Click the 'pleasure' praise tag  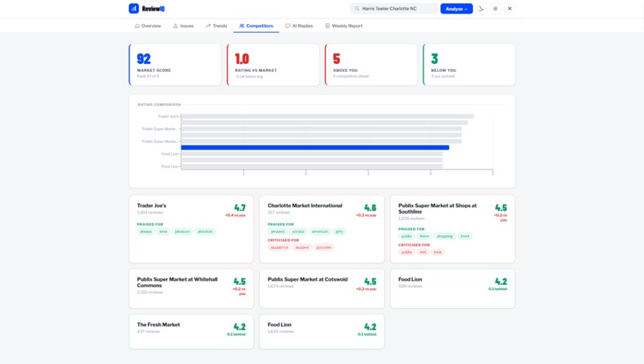(x=182, y=231)
